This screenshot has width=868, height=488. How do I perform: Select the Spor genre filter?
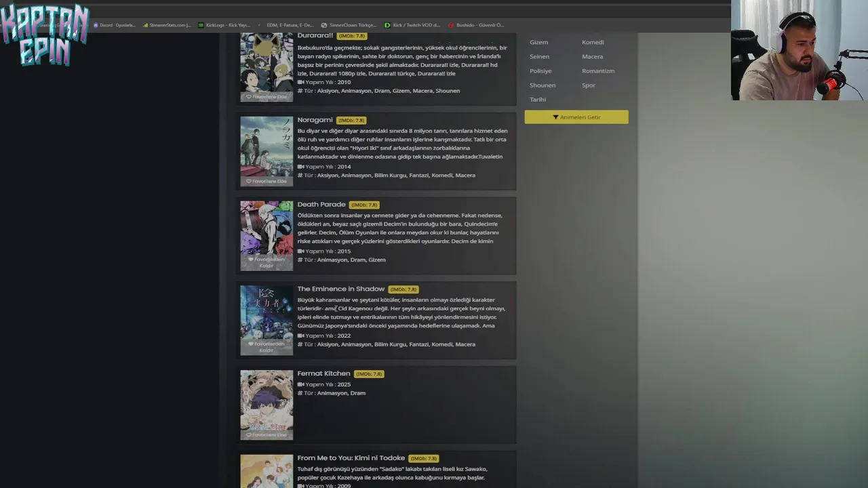point(589,85)
